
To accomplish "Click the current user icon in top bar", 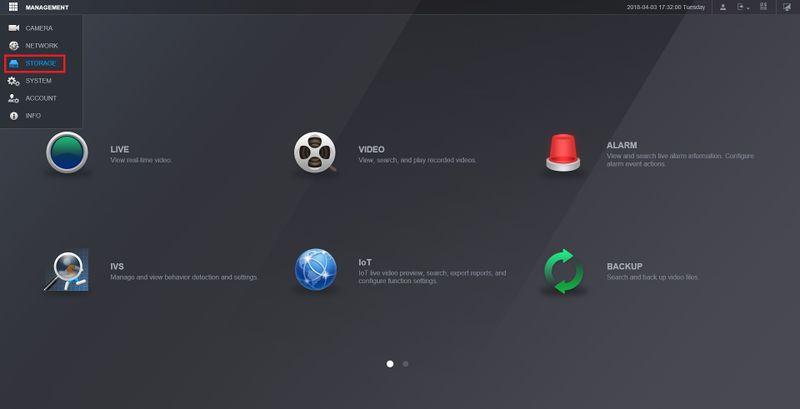I will (723, 7).
